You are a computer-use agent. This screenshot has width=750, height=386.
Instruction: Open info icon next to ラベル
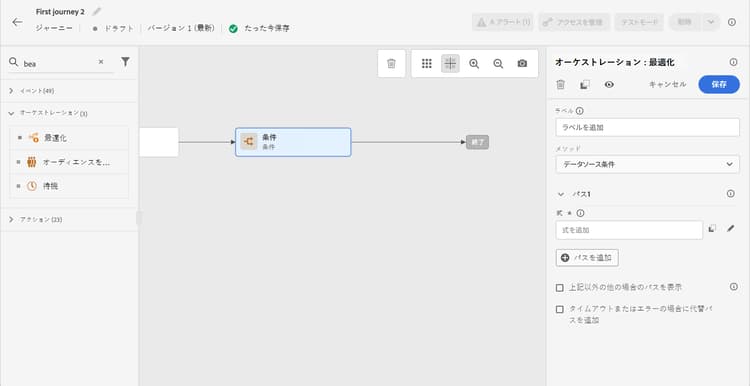[580, 110]
